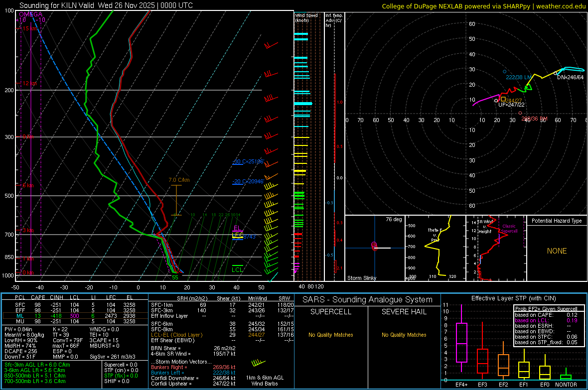Click the 'SRH (m2/s2)' column header
This screenshot has width=588, height=390.
tap(192, 298)
